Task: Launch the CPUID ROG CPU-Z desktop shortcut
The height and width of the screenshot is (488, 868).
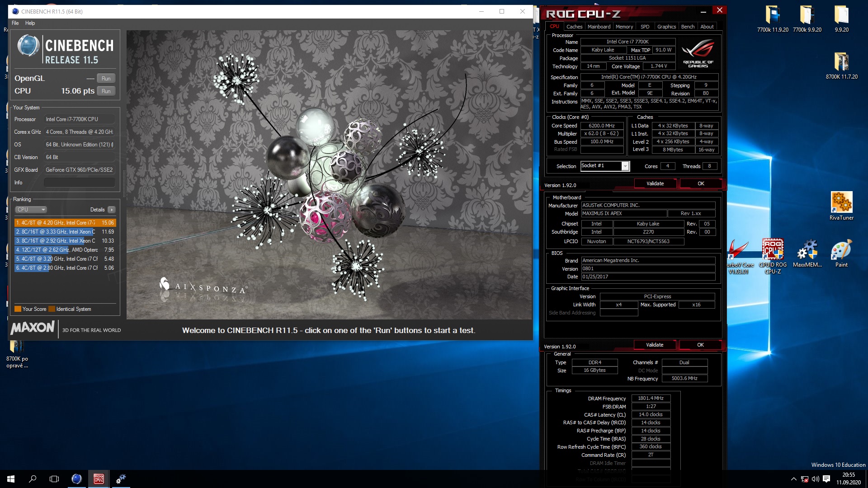Action: click(x=773, y=256)
